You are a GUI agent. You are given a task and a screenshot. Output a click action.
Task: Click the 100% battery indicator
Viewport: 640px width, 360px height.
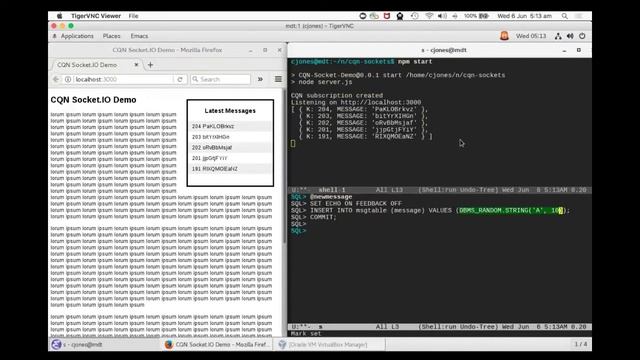[476, 16]
